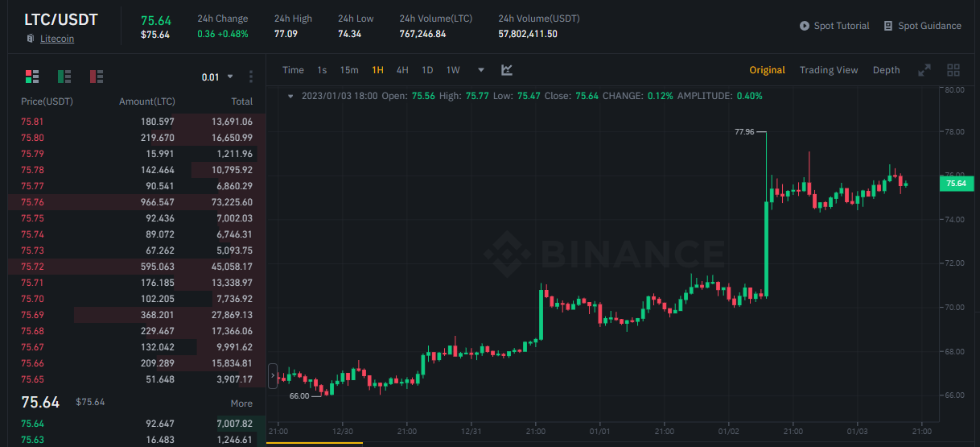Select sell order at price 75.78
980x447 pixels.
point(137,170)
